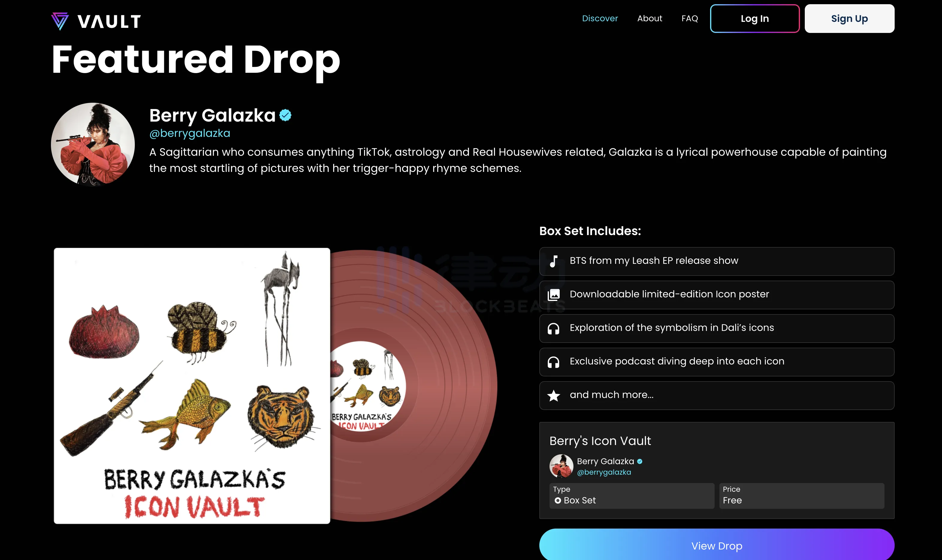Click the star icon for 'and much more'
The image size is (942, 560).
pyautogui.click(x=554, y=395)
